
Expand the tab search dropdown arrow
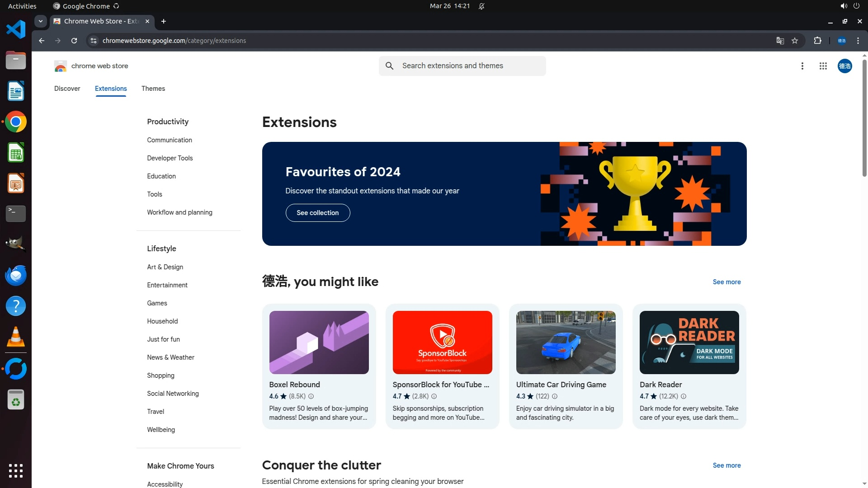point(41,21)
